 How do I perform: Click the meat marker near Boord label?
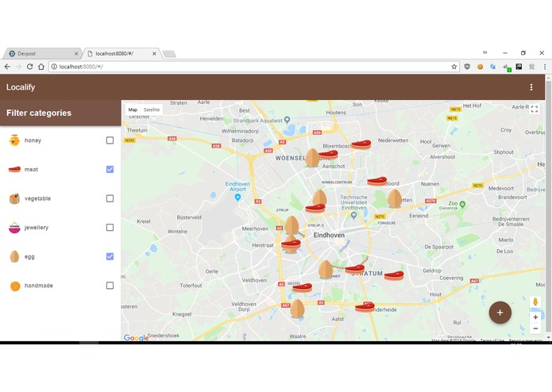[377, 181]
